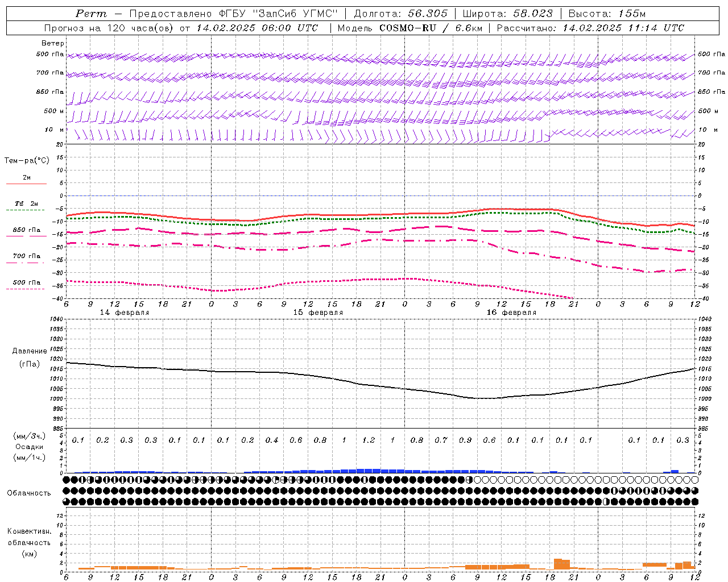Click the precipitation value "0.9"

pyautogui.click(x=465, y=440)
